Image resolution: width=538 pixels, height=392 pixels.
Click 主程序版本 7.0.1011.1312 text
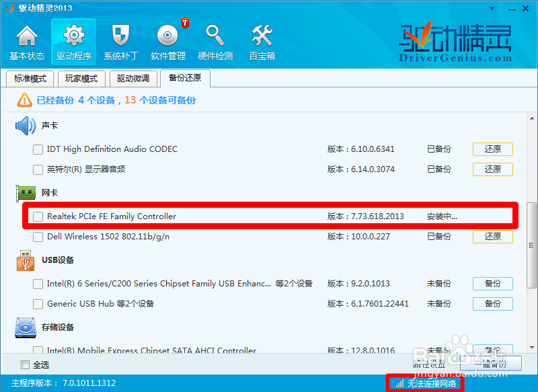click(64, 383)
